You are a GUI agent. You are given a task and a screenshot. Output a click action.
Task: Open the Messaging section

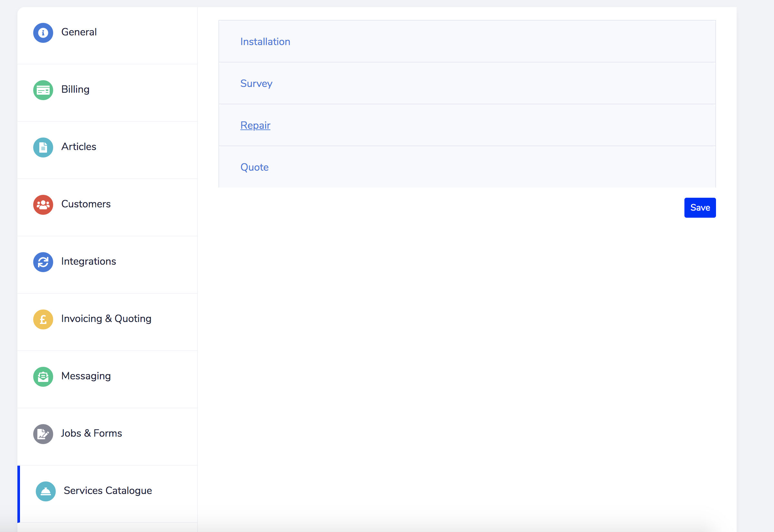[x=107, y=380]
